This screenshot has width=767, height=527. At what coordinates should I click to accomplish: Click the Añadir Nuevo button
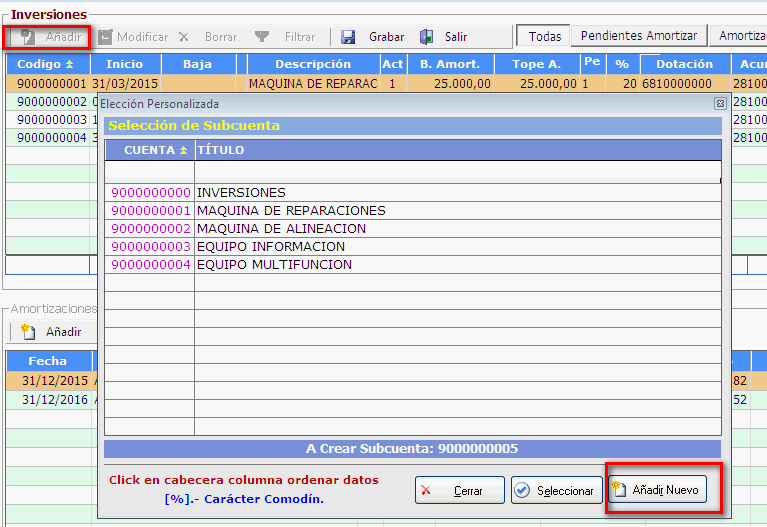pyautogui.click(x=656, y=490)
